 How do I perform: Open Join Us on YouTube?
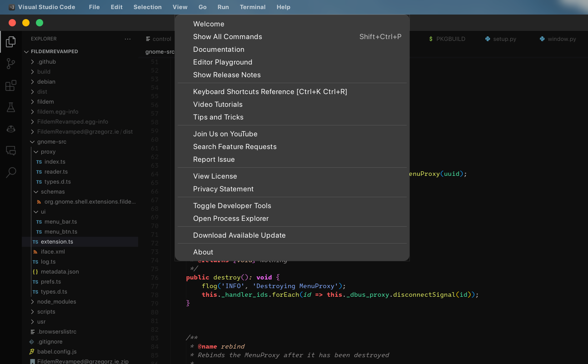pyautogui.click(x=225, y=134)
